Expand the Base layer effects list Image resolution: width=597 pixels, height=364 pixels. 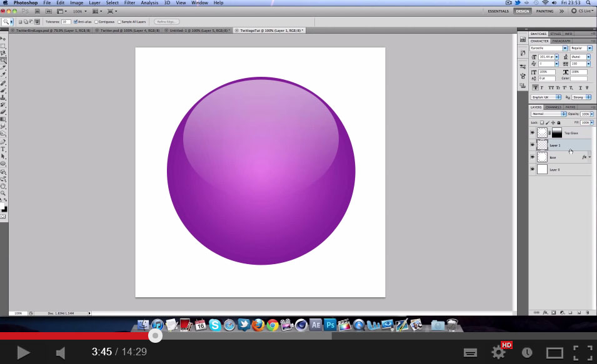click(x=591, y=157)
